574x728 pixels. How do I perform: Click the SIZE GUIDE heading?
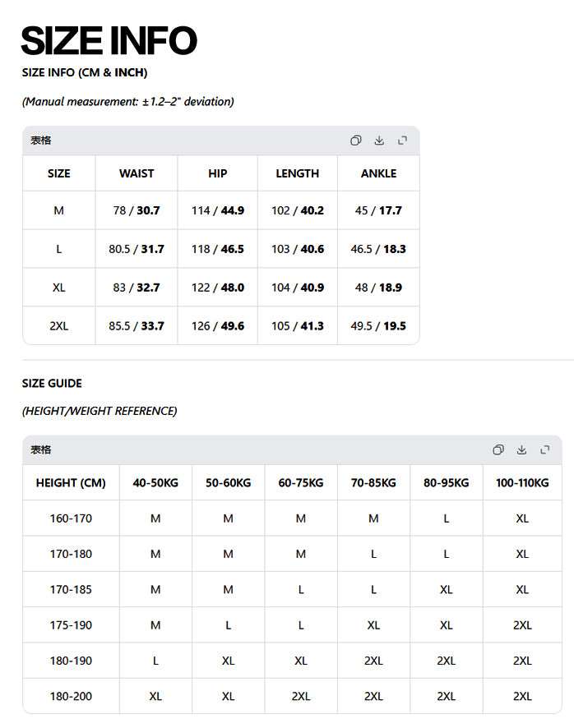click(52, 383)
